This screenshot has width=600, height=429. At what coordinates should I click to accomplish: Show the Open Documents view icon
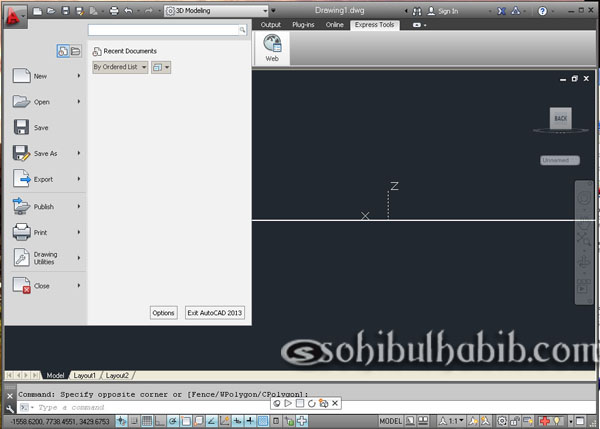(75, 51)
